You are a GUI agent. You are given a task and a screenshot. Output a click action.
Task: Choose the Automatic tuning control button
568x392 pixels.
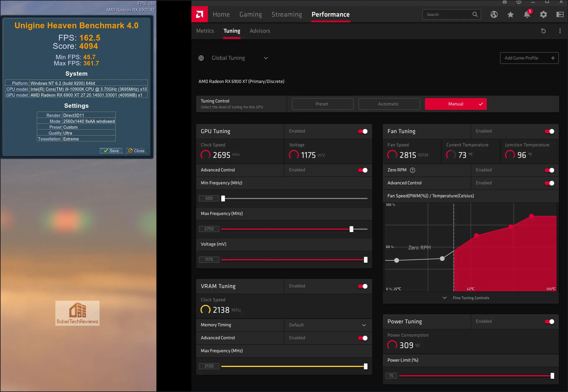(389, 104)
